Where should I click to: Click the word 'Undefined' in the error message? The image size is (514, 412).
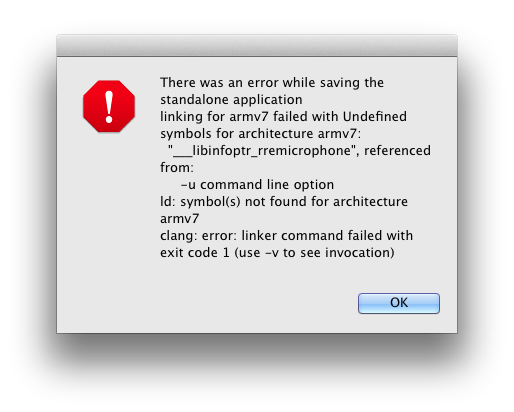tap(375, 117)
